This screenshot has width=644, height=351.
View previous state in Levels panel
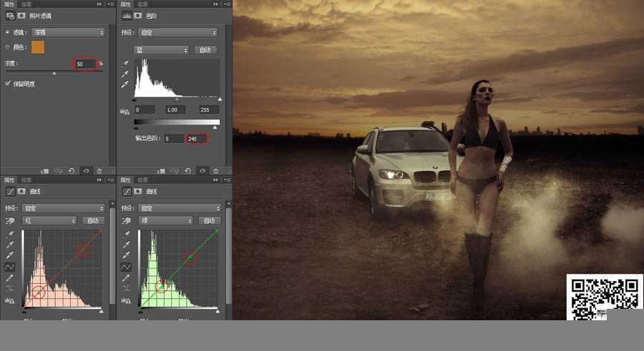pyautogui.click(x=175, y=171)
